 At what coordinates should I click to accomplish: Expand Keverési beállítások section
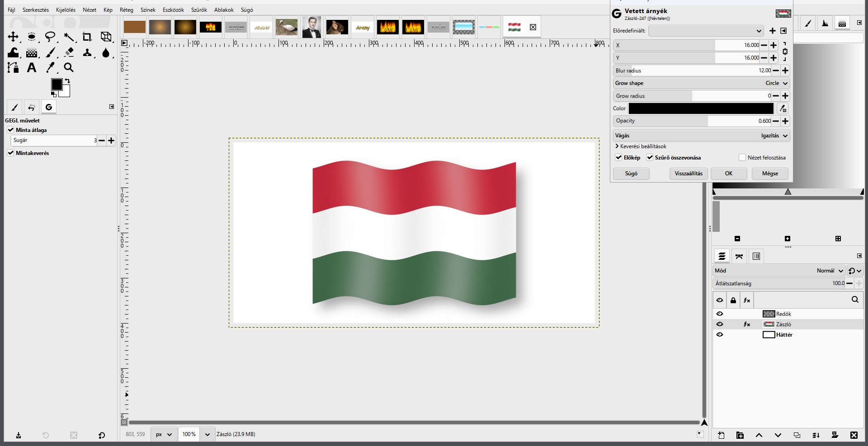click(641, 146)
